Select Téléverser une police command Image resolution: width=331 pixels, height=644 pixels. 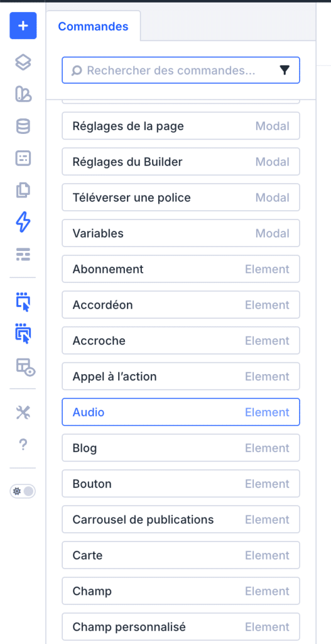(181, 197)
